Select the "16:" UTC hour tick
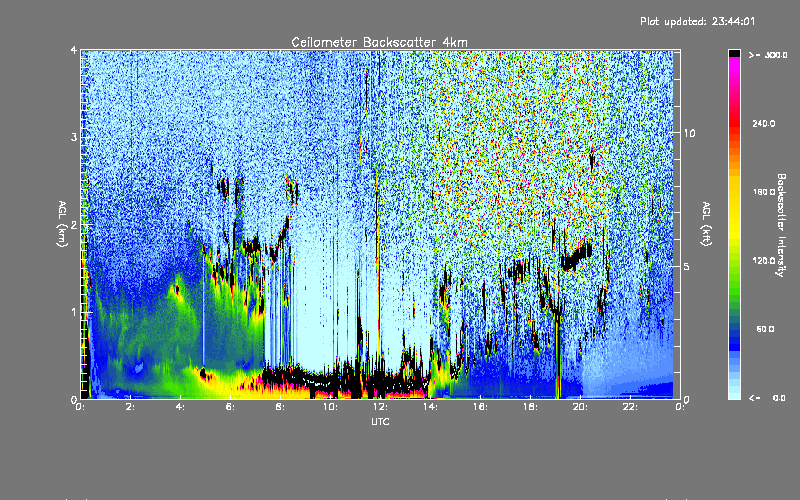This screenshot has width=800, height=500. click(x=480, y=407)
